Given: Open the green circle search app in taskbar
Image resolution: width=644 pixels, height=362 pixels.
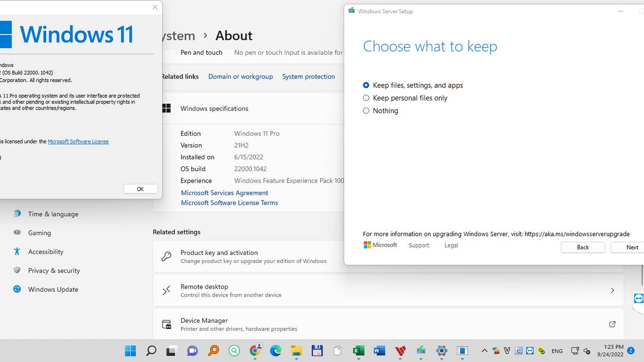Looking at the screenshot, I should pos(234,350).
